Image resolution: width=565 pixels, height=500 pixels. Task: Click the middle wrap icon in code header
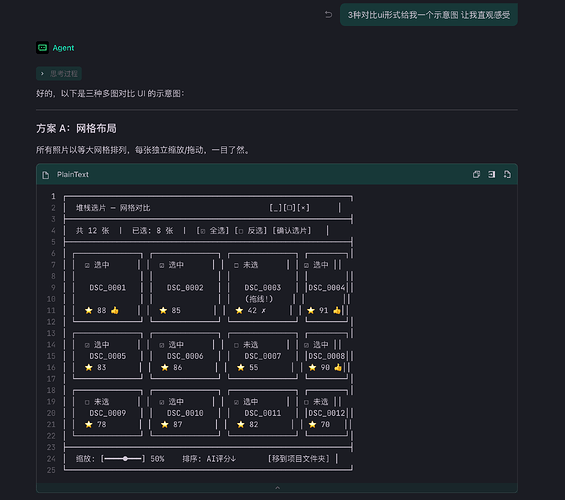tap(491, 175)
